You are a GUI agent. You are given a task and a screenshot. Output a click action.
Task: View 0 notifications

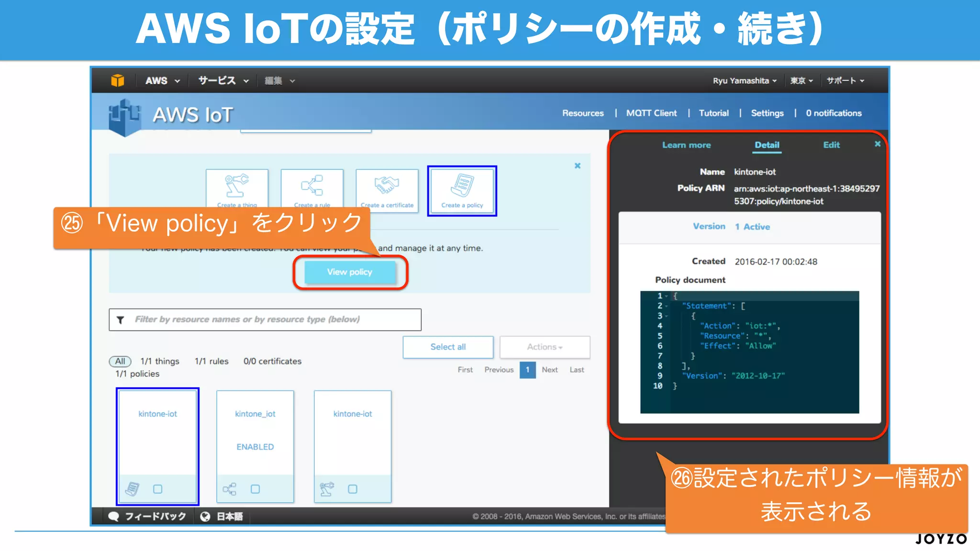click(834, 113)
